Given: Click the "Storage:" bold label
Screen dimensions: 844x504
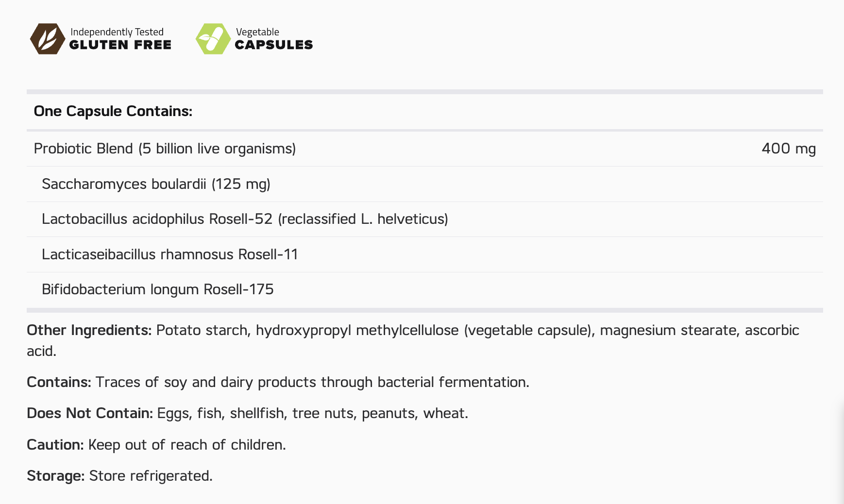Looking at the screenshot, I should pyautogui.click(x=56, y=476).
